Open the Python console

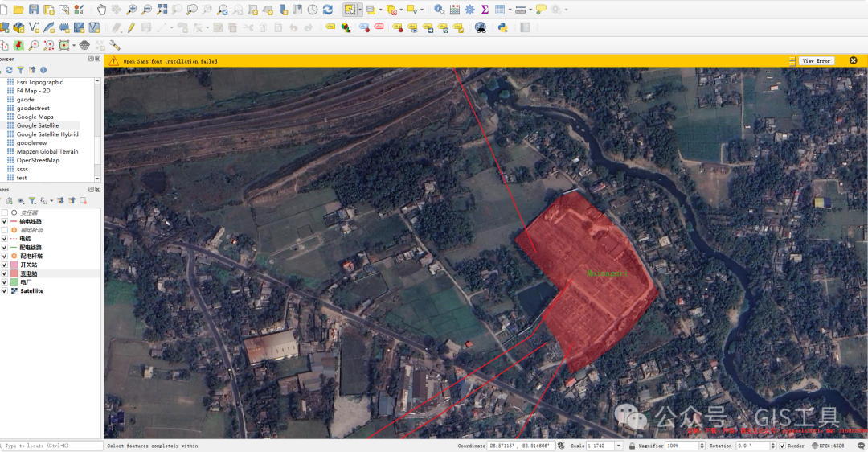(502, 27)
